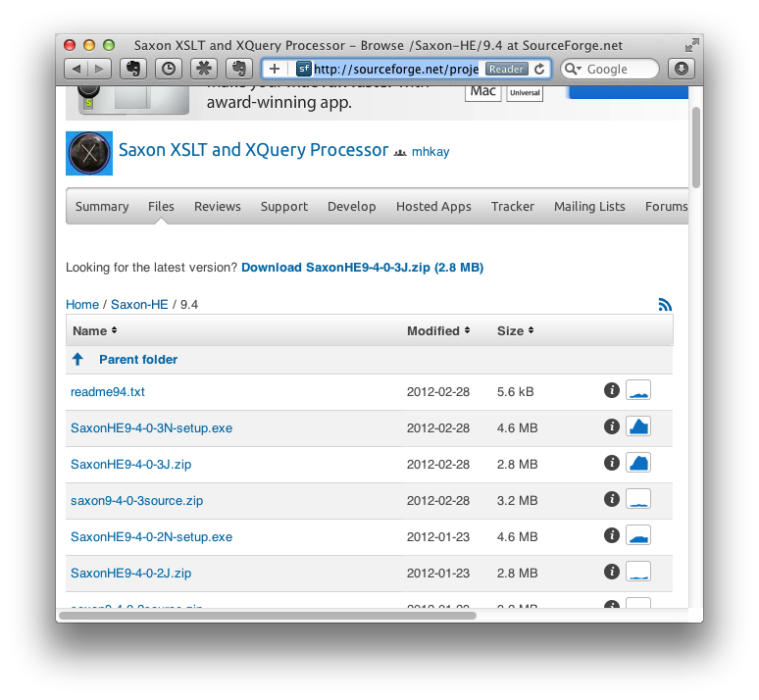Click the horizontal scrollbar thumb
The width and height of the screenshot is (759, 700).
268,616
